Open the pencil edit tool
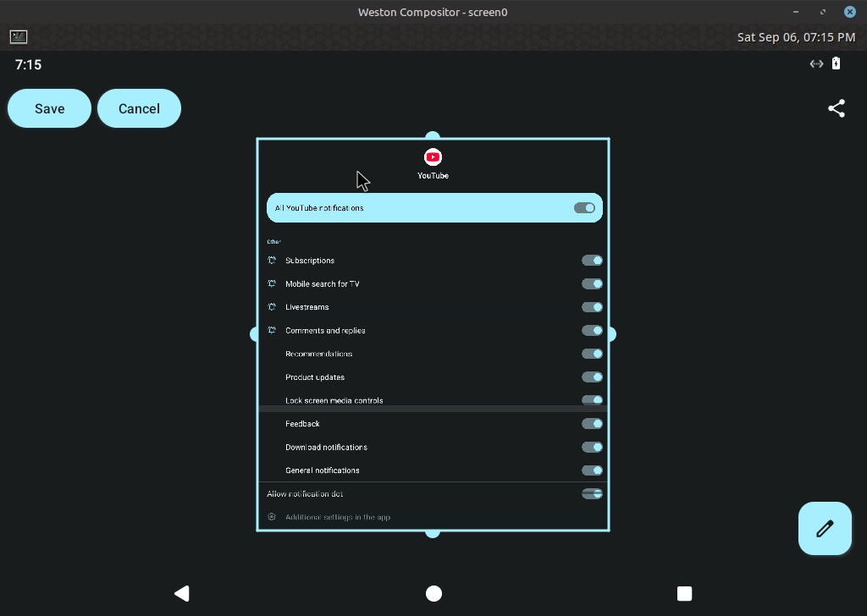This screenshot has height=616, width=867. point(825,529)
